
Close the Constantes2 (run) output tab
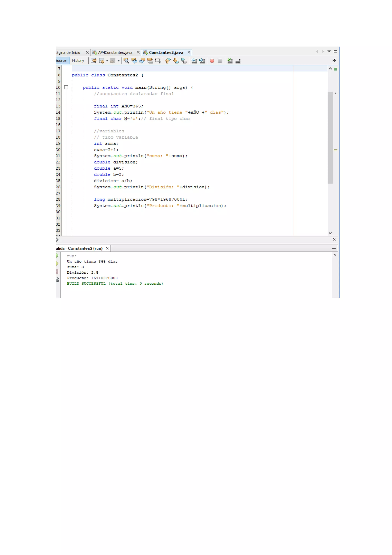107,248
